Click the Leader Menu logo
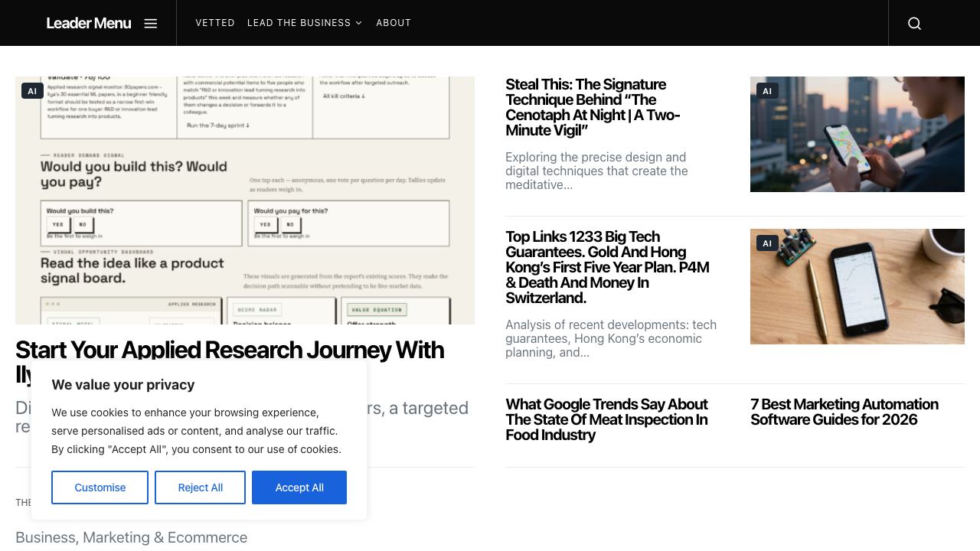This screenshot has width=980, height=551. [x=89, y=23]
